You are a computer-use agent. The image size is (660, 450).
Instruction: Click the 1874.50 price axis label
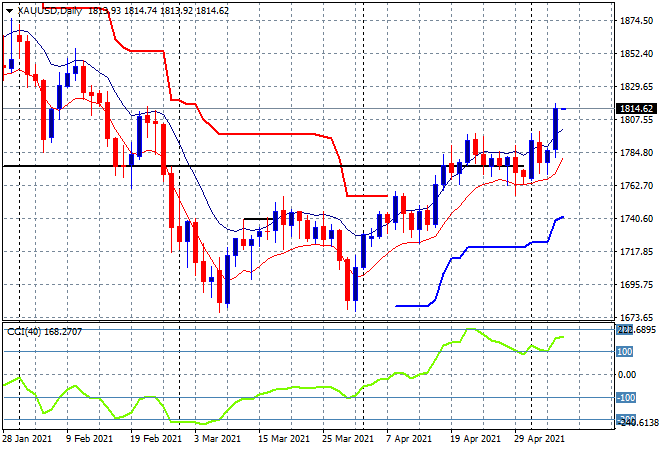pyautogui.click(x=637, y=21)
